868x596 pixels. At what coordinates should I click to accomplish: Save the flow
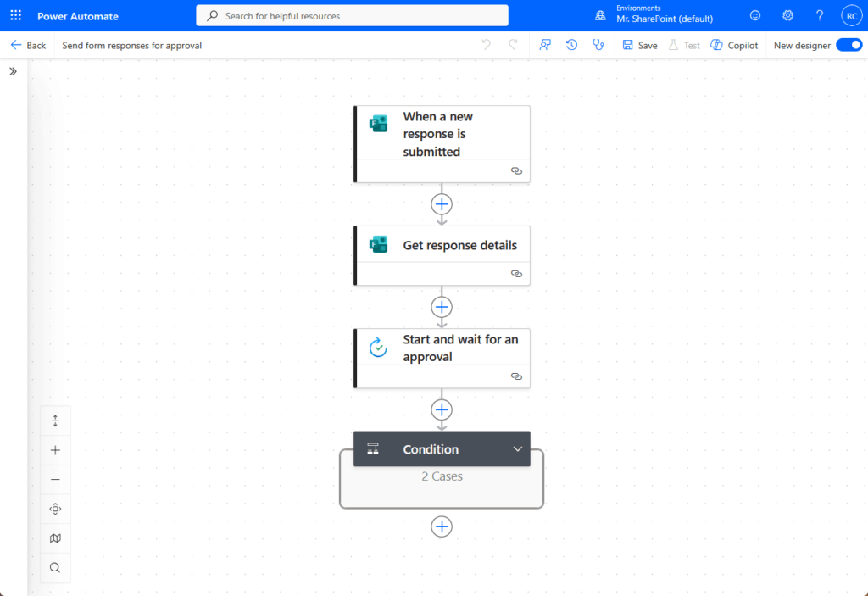640,46
